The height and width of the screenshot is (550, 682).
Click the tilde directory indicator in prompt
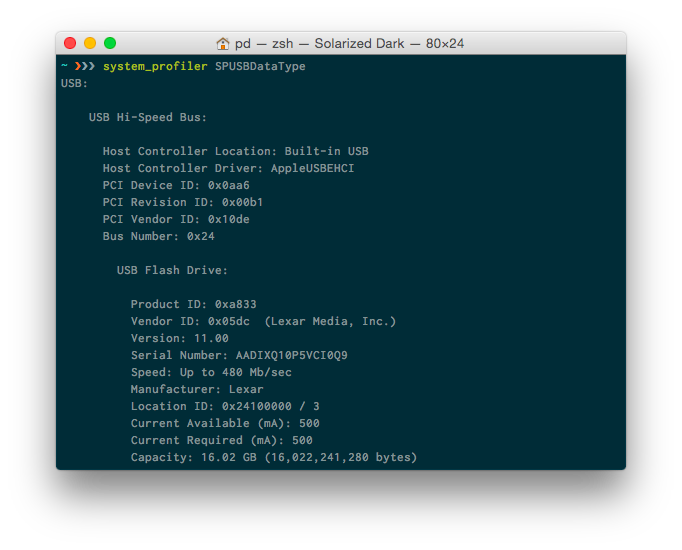(64, 65)
